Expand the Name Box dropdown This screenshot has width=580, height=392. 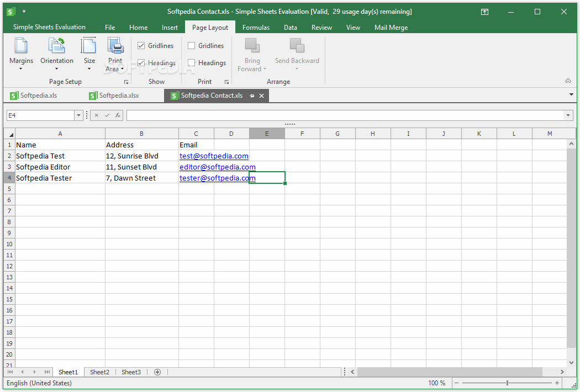click(78, 115)
